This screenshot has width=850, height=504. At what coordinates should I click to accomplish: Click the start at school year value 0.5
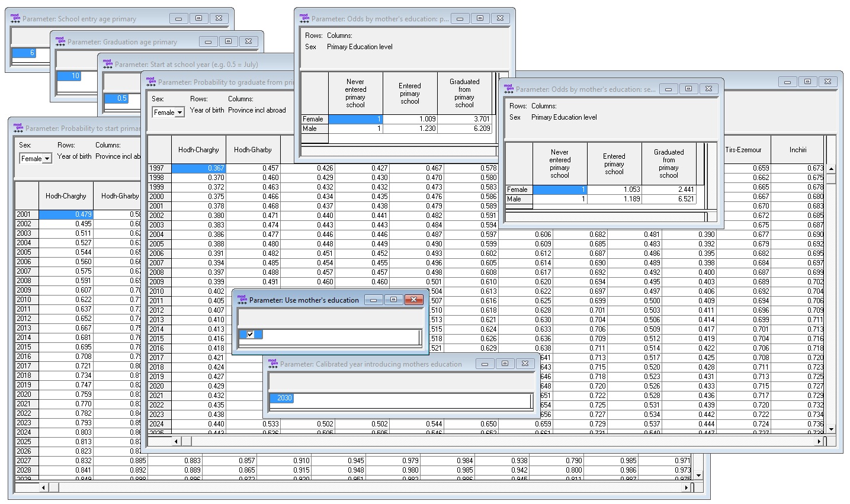click(x=117, y=98)
